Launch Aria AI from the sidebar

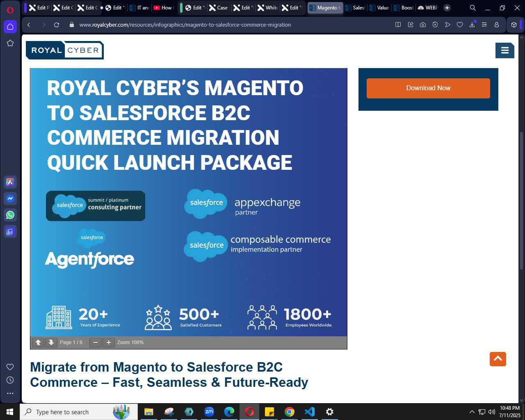(x=10, y=182)
